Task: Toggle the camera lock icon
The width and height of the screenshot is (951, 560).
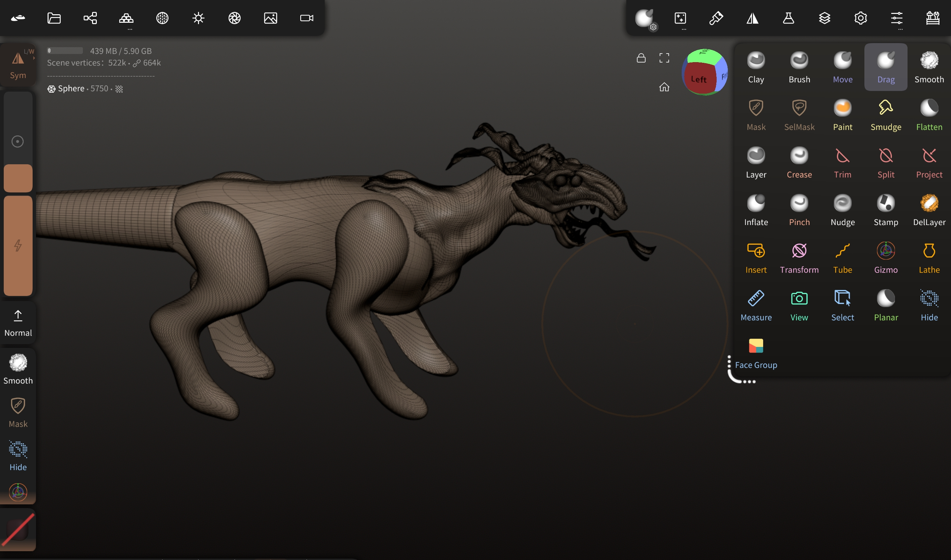Action: pos(641,58)
